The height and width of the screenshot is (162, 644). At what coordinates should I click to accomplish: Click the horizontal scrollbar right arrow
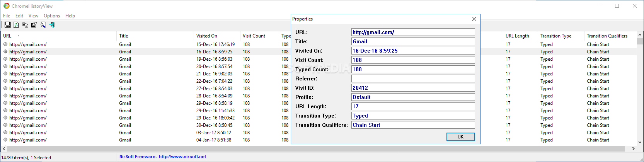[633, 148]
